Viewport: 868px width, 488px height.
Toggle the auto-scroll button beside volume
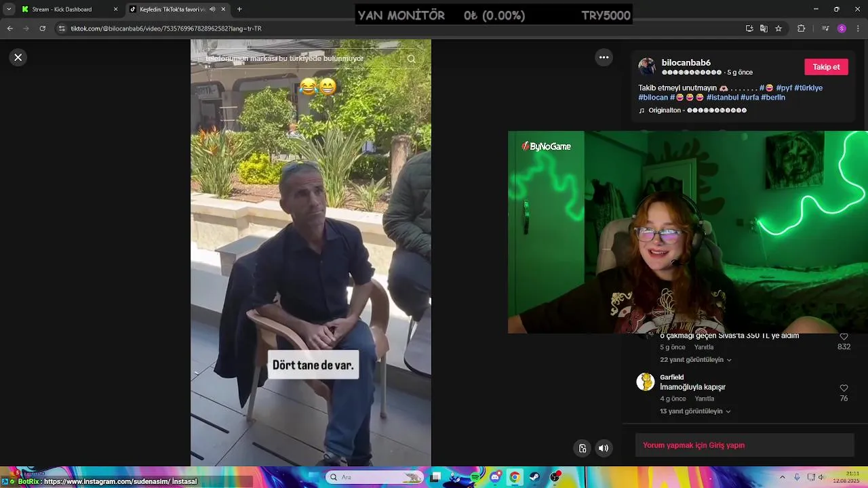coord(582,448)
